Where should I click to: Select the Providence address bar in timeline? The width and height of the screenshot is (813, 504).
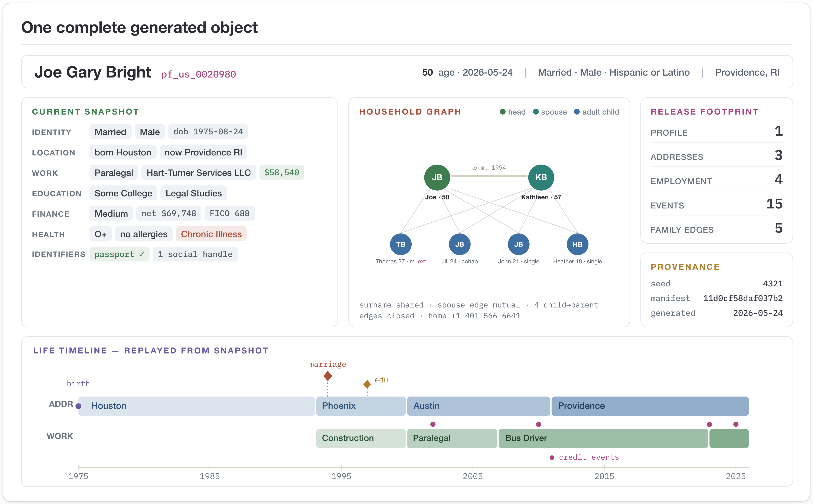(x=650, y=406)
